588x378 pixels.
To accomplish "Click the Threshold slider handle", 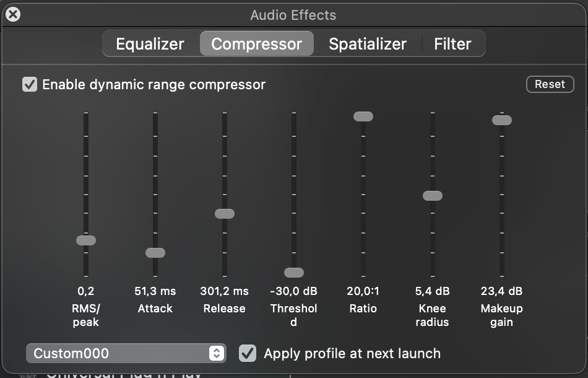I will [294, 273].
